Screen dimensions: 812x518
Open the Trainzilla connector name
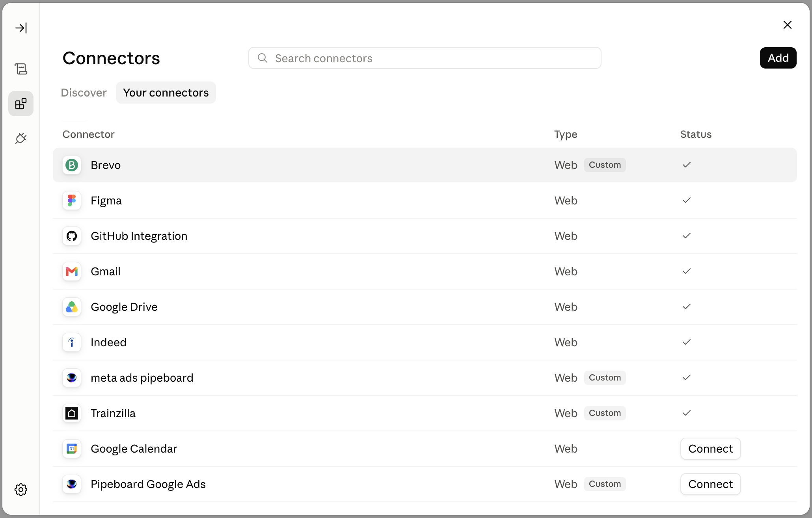tap(113, 413)
